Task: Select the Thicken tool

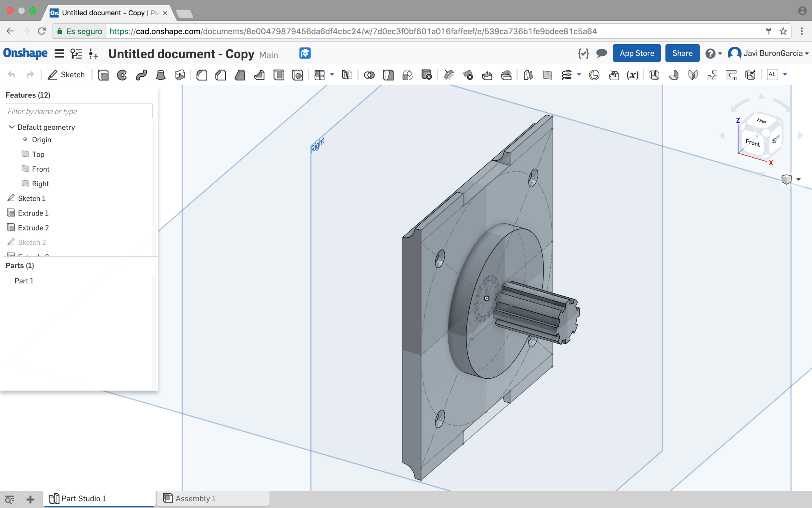Action: [x=180, y=74]
